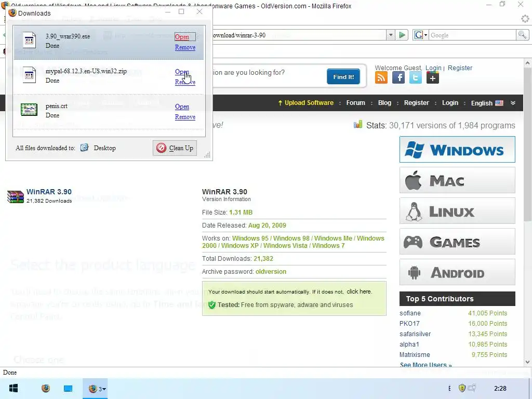Open Blog in nav bar
This screenshot has height=399, width=532.
[384, 103]
